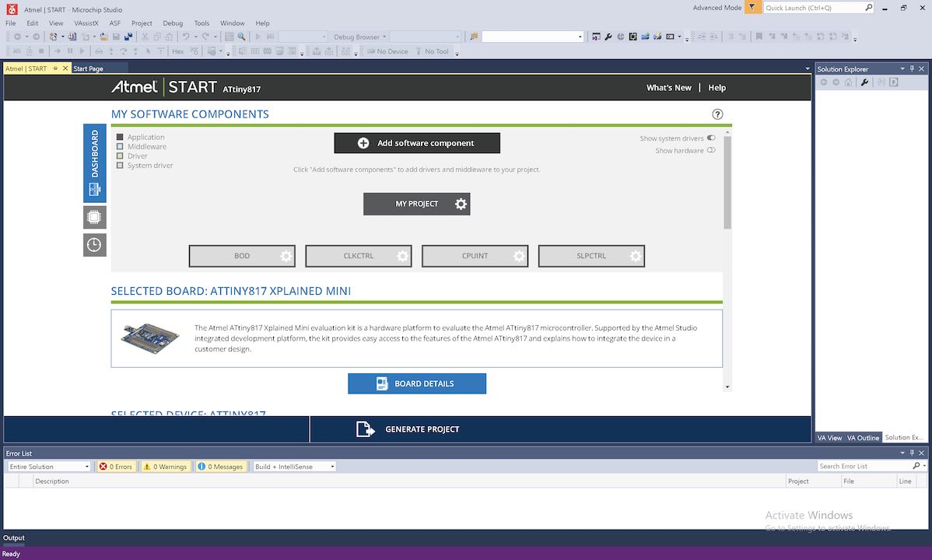Open the clock configurator sidebar icon
The width and height of the screenshot is (932, 560).
pos(94,245)
